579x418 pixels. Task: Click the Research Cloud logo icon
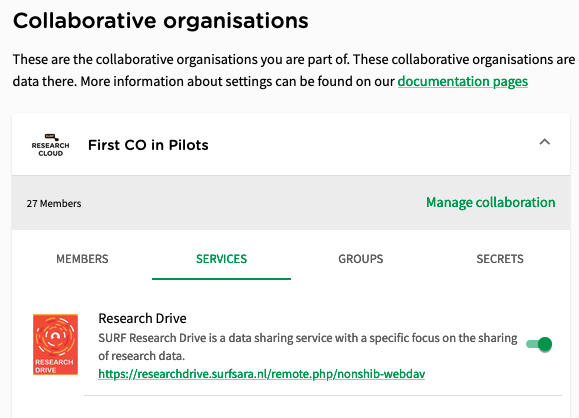(x=51, y=145)
